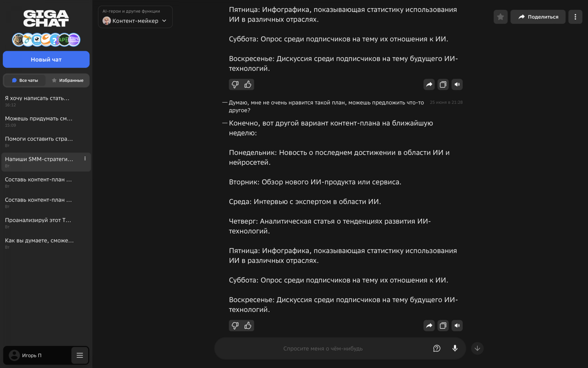Click the Поделиться share button
This screenshot has height=368, width=588.
(538, 17)
